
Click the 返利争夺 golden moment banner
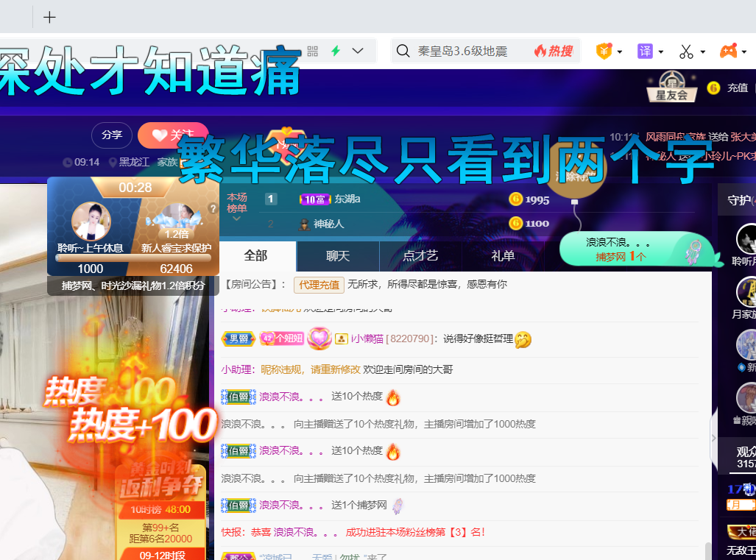pos(160,483)
